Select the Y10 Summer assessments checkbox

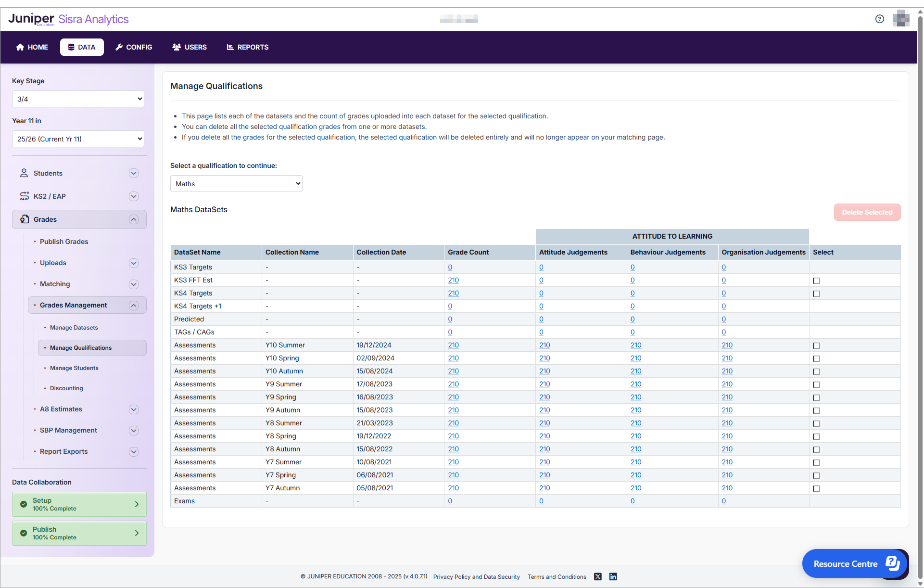(x=816, y=345)
